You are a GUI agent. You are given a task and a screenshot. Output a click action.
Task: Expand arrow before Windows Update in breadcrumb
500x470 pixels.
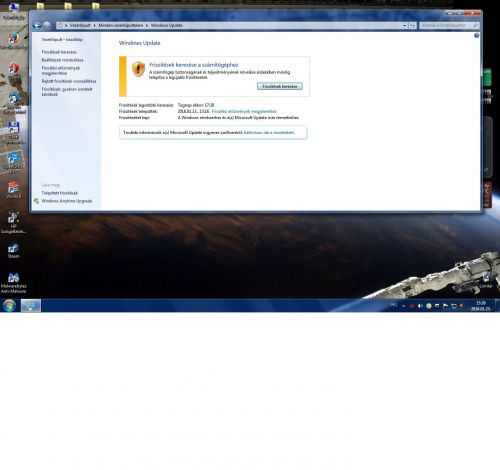[147, 26]
